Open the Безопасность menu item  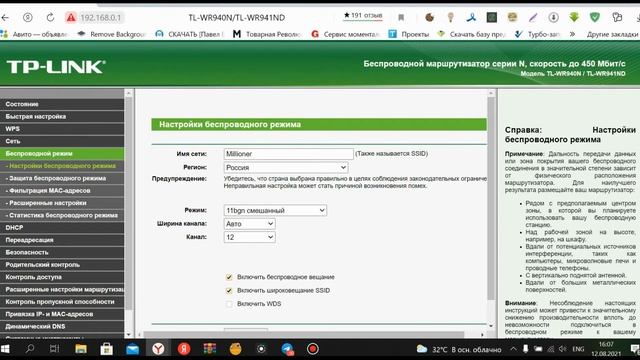(x=62, y=252)
